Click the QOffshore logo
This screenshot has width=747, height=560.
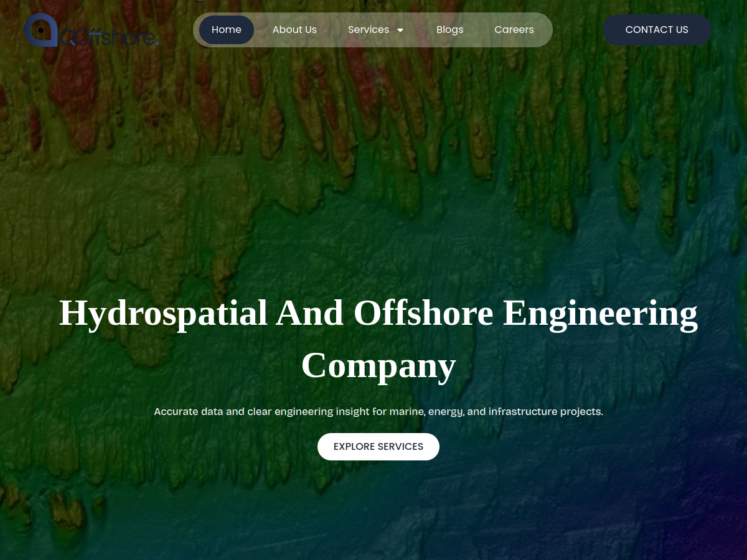[x=92, y=30]
